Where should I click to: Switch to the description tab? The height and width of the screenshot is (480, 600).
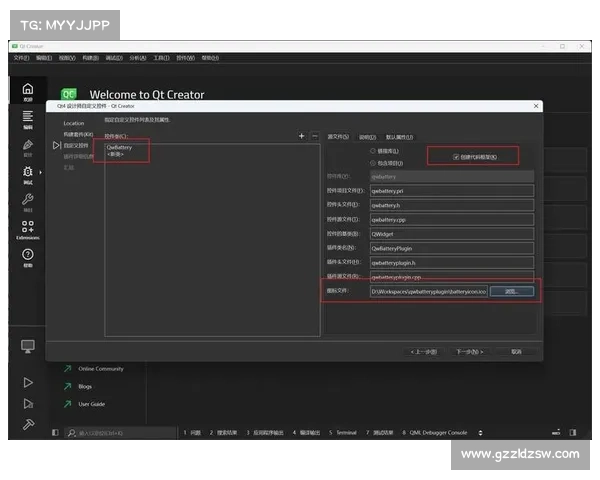[367, 137]
